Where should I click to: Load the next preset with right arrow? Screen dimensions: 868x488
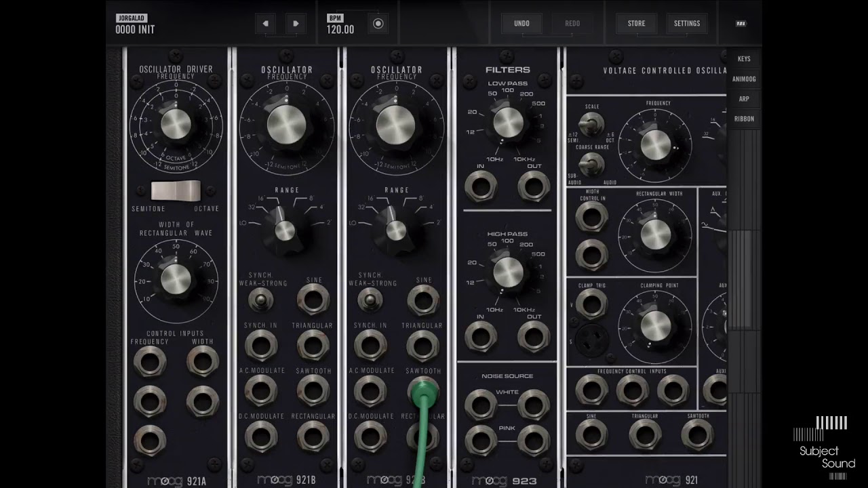(x=296, y=24)
